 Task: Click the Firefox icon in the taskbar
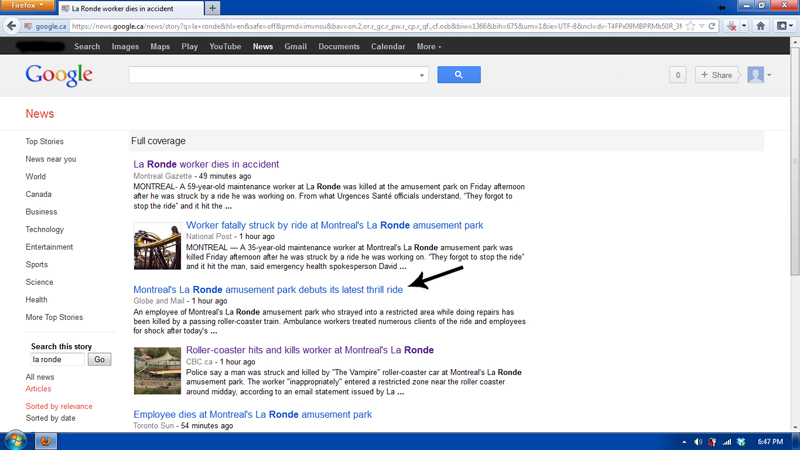46,441
